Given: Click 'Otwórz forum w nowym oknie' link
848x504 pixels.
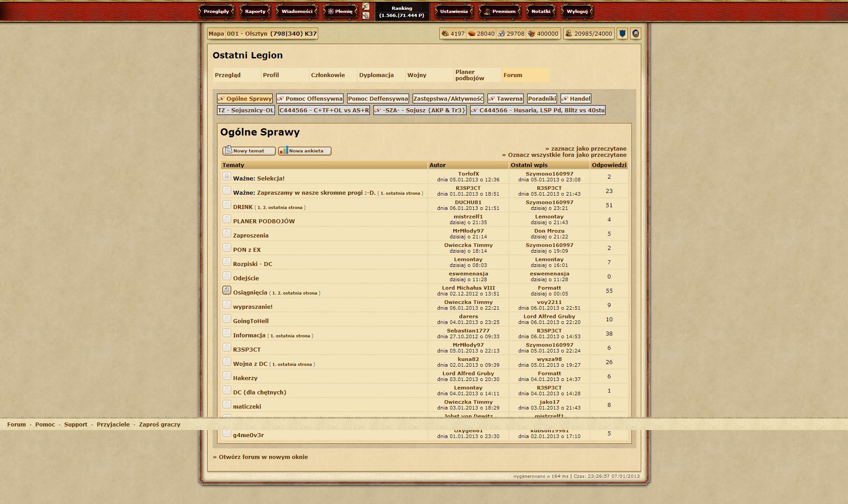Looking at the screenshot, I should (263, 457).
